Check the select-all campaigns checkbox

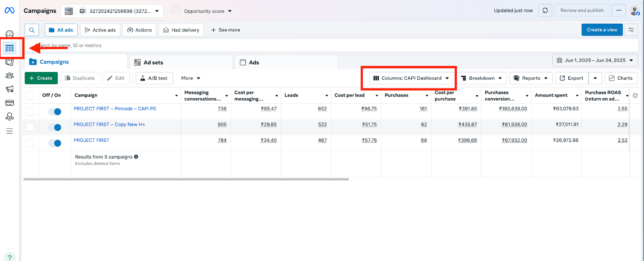(x=30, y=95)
